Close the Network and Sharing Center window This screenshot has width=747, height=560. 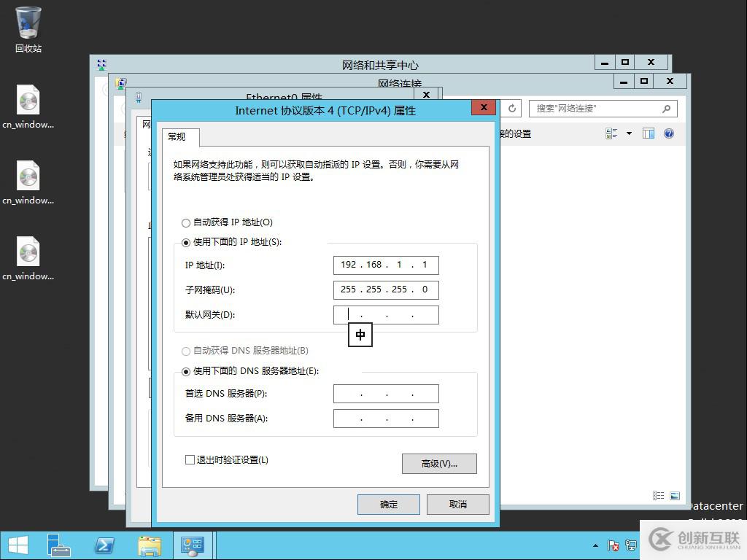tap(651, 63)
